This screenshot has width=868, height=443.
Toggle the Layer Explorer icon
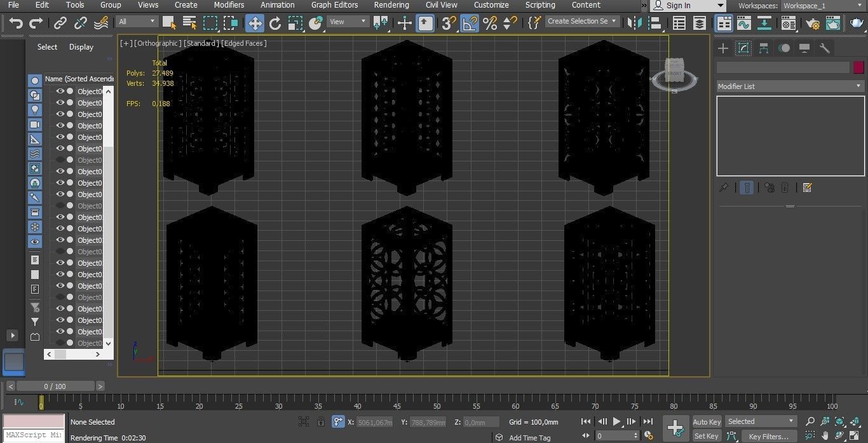[699, 24]
